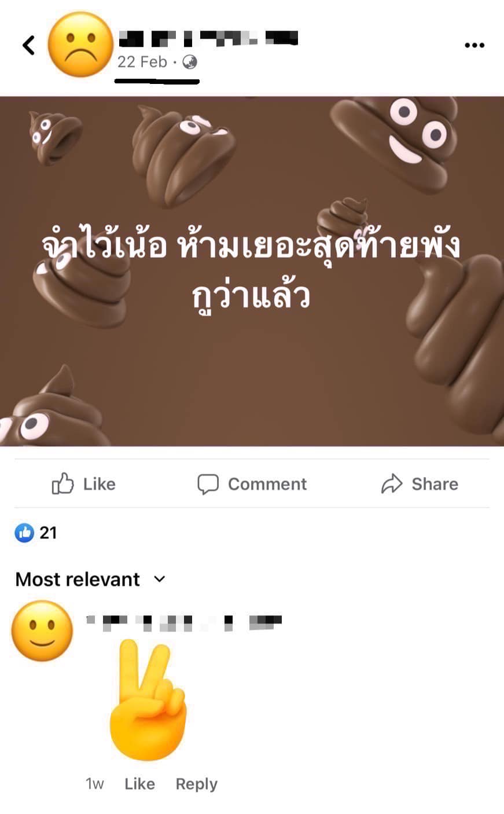Screen dimensions: 504x814
Task: Tap the Comment speech bubble icon
Action: point(208,484)
